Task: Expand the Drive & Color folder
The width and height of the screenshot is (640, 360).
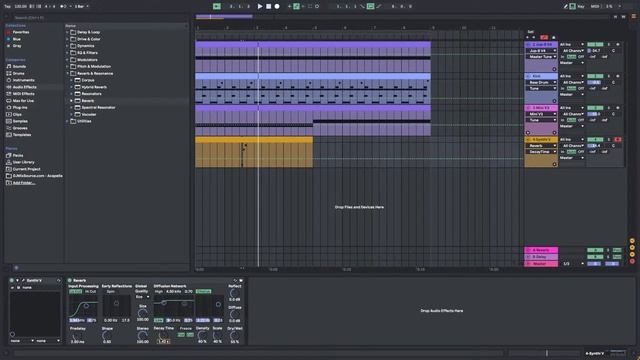Action: [67, 39]
